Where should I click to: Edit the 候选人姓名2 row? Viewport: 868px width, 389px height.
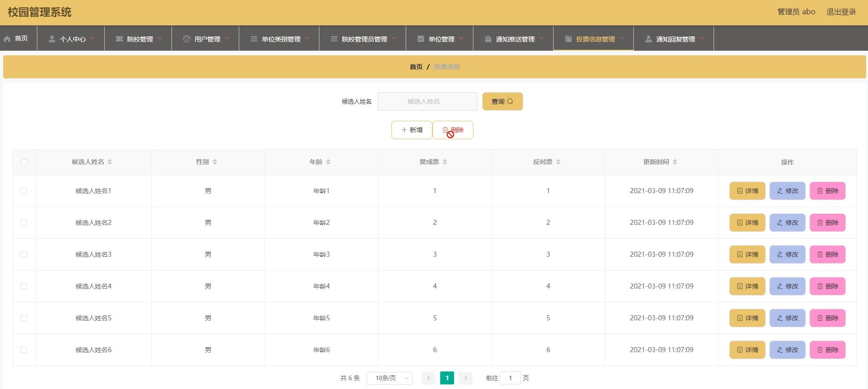[x=787, y=223]
